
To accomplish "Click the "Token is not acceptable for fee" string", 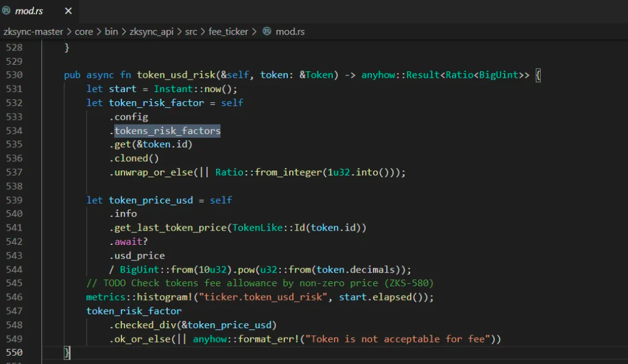I will [398, 339].
